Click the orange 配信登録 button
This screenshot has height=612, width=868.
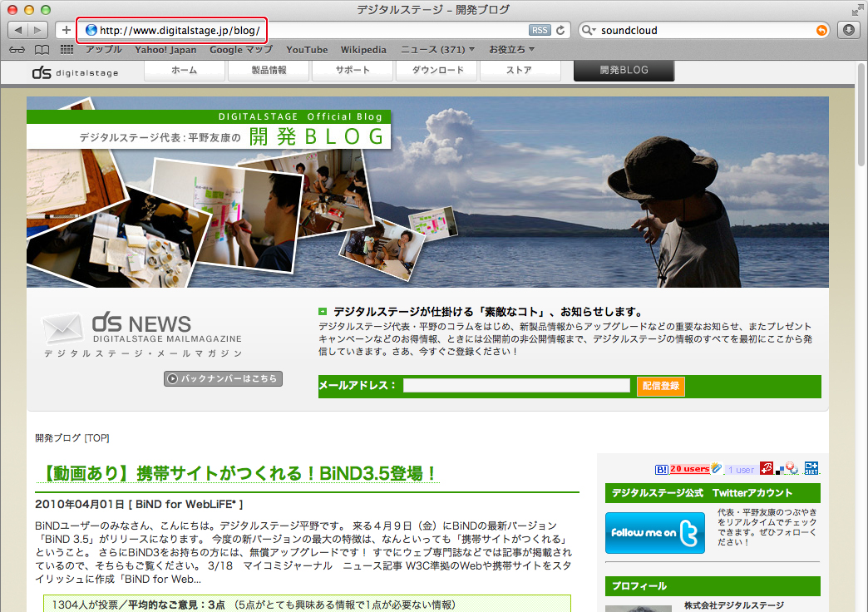tap(661, 386)
